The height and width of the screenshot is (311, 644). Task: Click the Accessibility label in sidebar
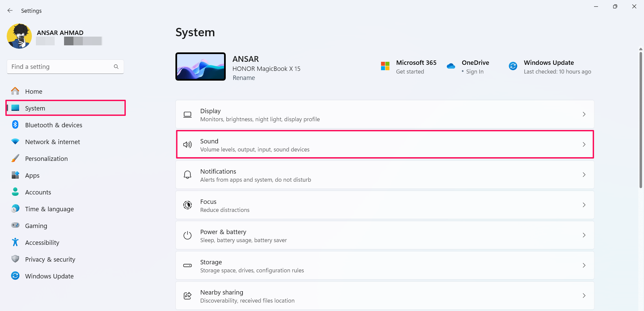pos(42,242)
